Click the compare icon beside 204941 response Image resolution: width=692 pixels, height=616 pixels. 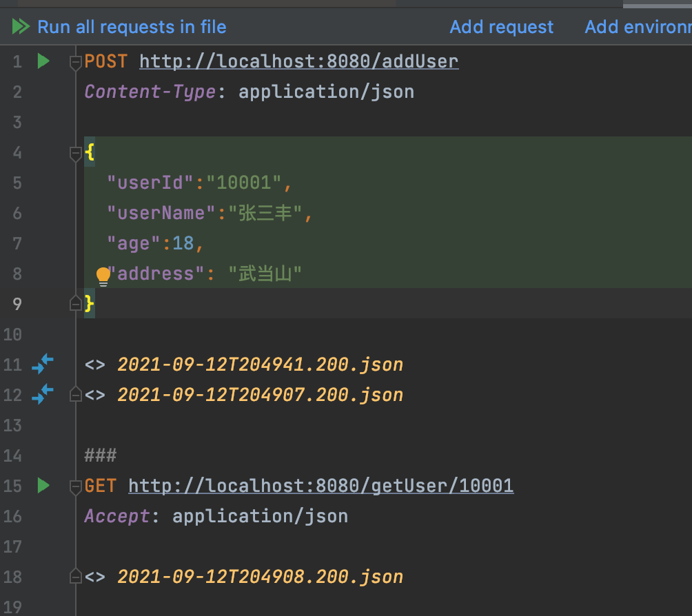click(43, 364)
